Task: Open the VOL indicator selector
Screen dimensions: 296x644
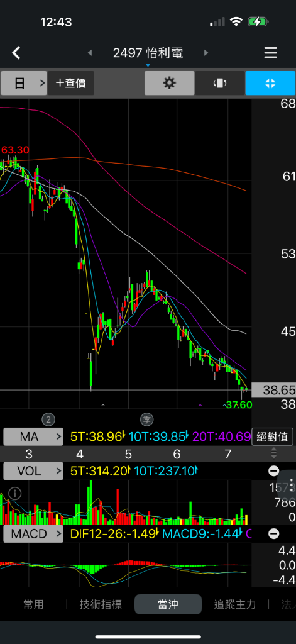Action: pos(33,471)
